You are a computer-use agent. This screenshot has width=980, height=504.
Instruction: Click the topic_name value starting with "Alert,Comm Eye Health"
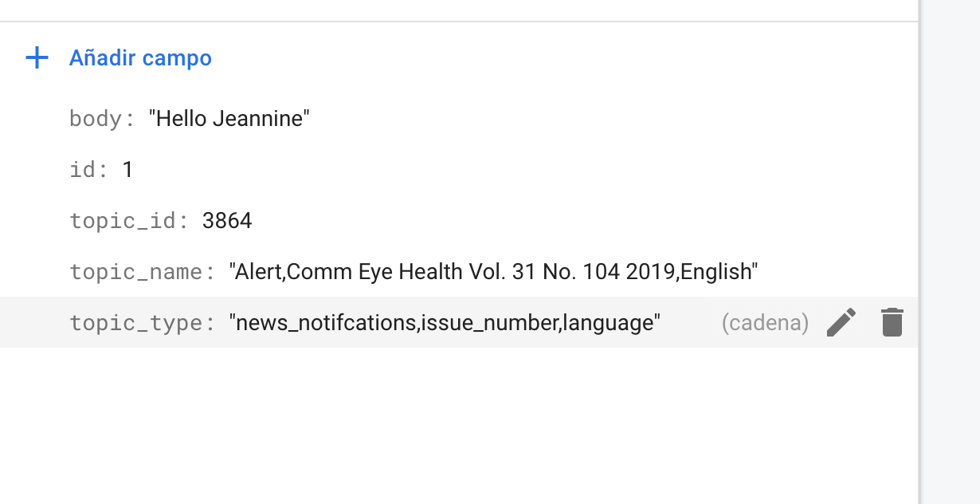pos(493,272)
